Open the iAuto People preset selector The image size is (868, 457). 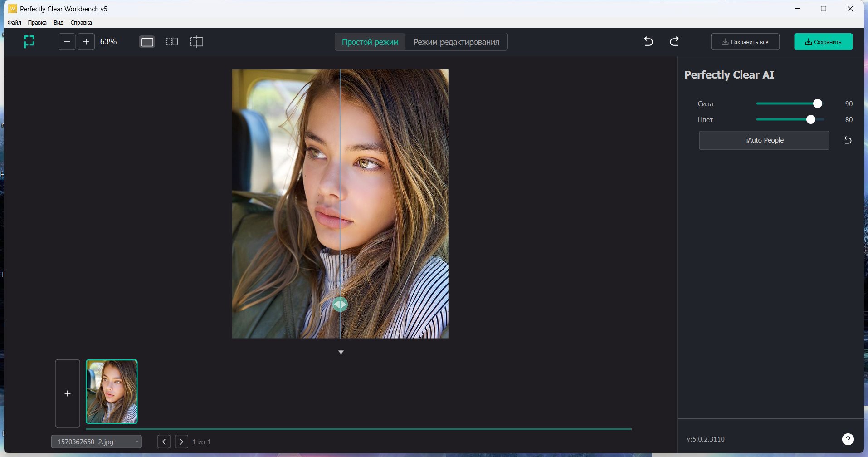(x=764, y=140)
